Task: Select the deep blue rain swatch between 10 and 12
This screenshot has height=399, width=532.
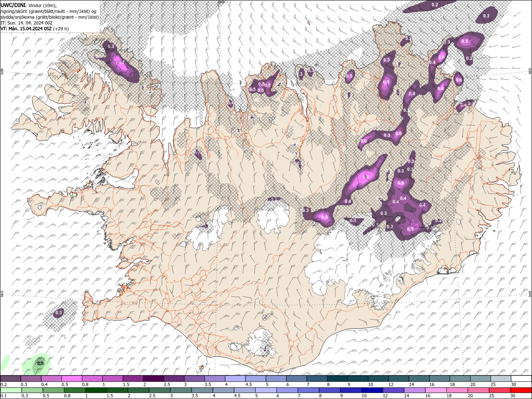Action: coord(372,390)
